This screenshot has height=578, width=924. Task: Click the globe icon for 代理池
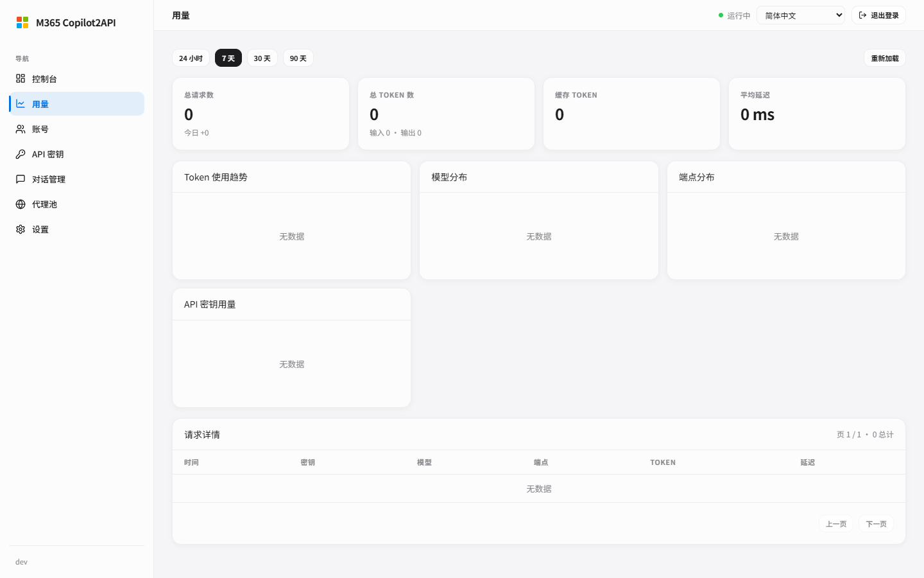21,204
